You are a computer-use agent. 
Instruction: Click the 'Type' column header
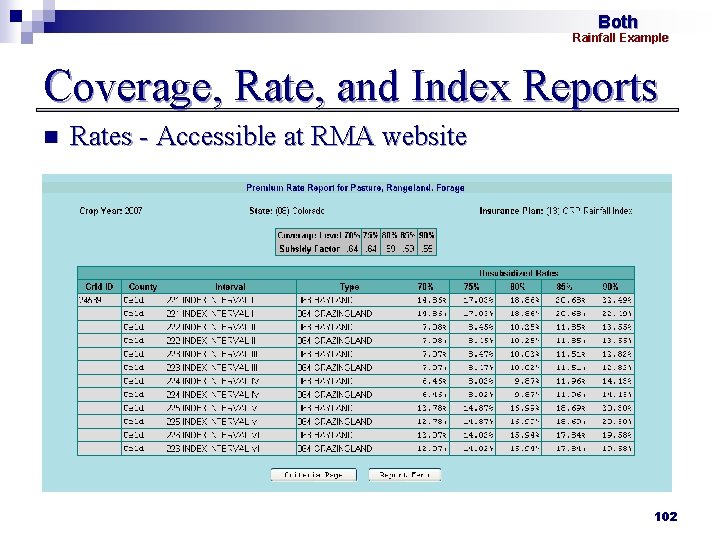tap(349, 287)
